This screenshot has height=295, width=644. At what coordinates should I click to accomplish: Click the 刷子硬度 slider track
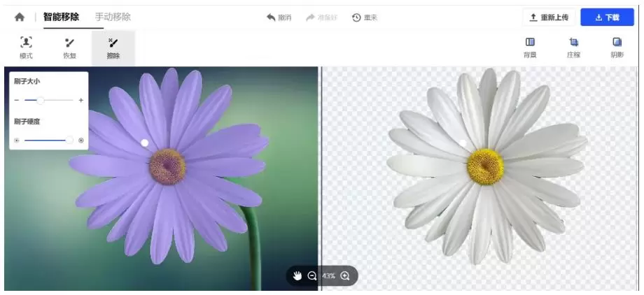pos(48,141)
